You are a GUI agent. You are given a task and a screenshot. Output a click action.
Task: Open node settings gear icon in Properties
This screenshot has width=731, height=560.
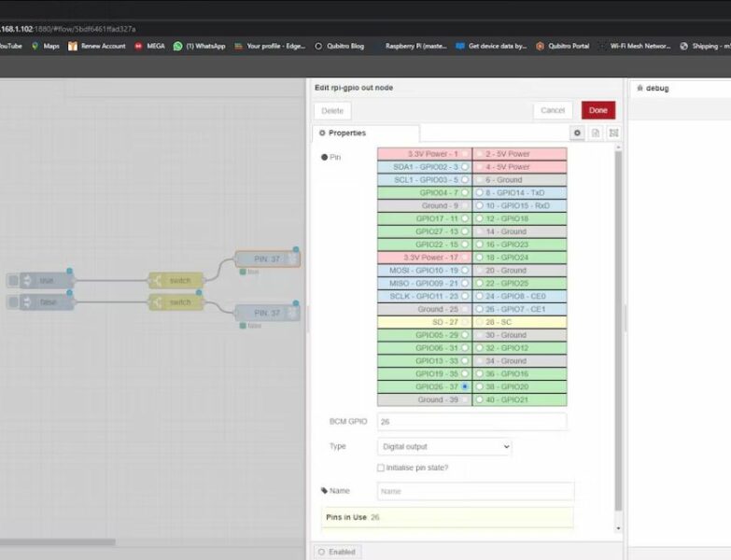click(x=578, y=133)
